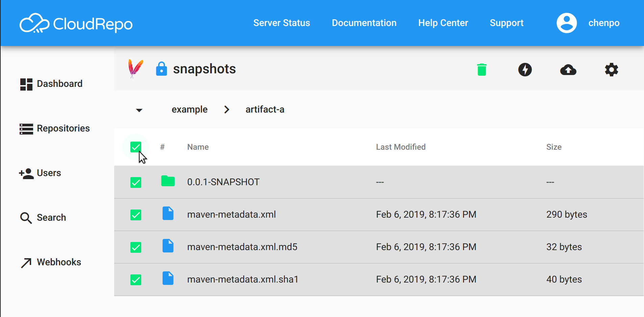Open Documentation in the top menu

coord(364,23)
